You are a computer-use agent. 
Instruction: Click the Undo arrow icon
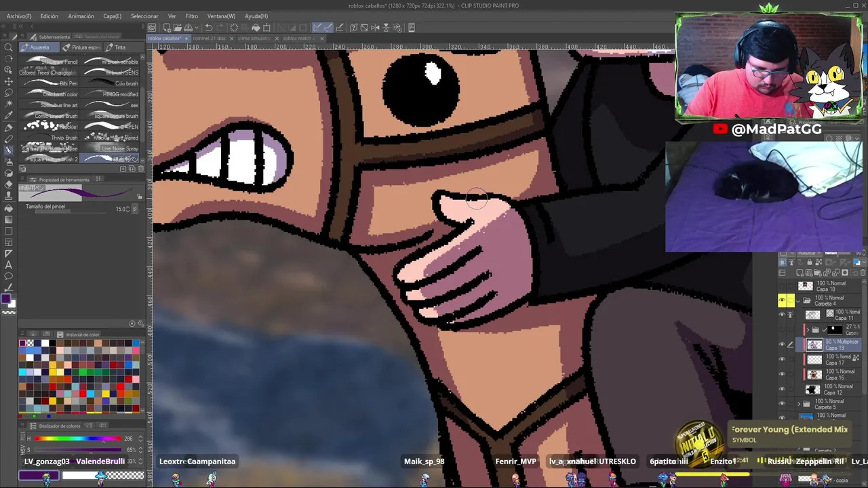[209, 28]
